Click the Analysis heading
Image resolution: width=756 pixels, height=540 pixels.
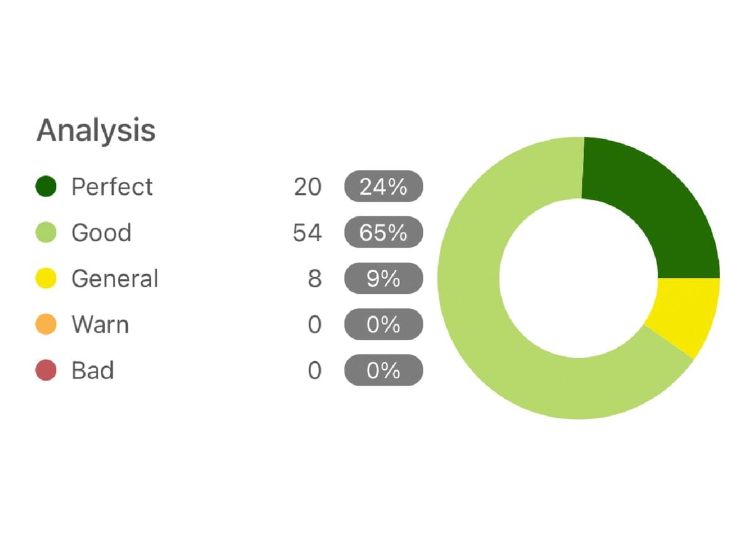click(x=96, y=130)
